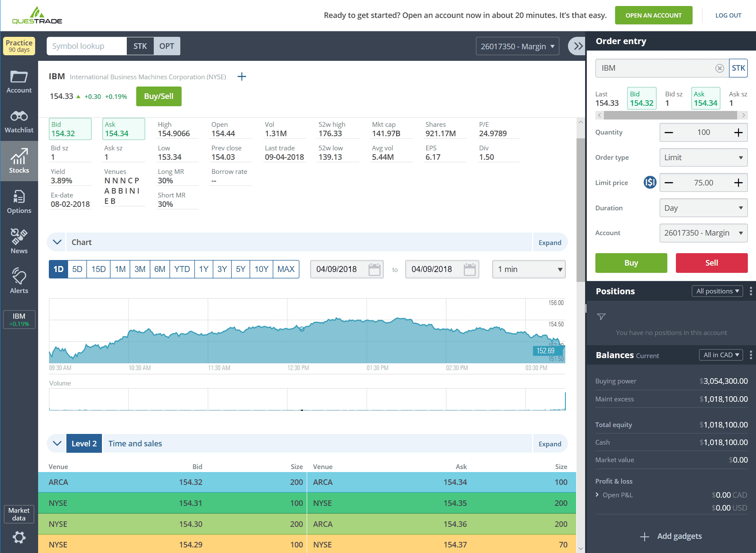
Task: Open the Watchlist binoculars icon
Action: (19, 116)
